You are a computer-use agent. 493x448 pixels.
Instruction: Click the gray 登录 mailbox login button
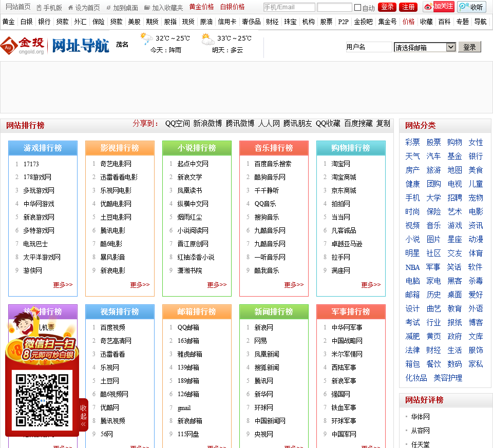pyautogui.click(x=470, y=47)
